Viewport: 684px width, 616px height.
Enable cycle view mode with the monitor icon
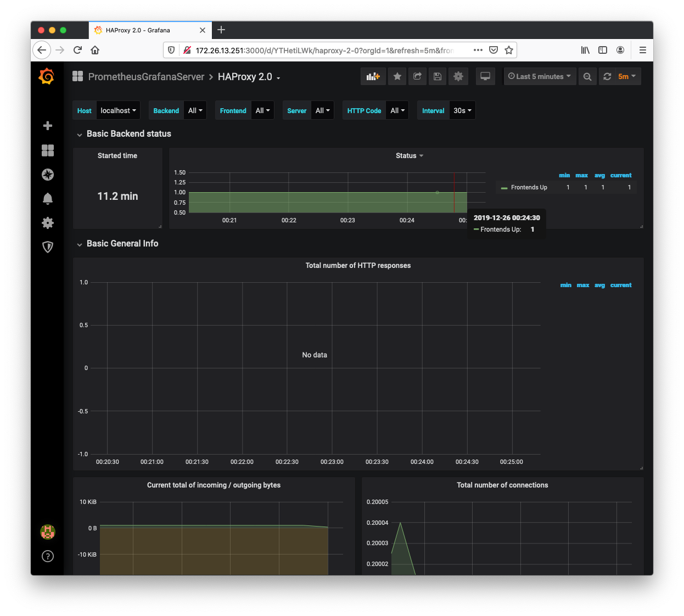[x=485, y=76]
